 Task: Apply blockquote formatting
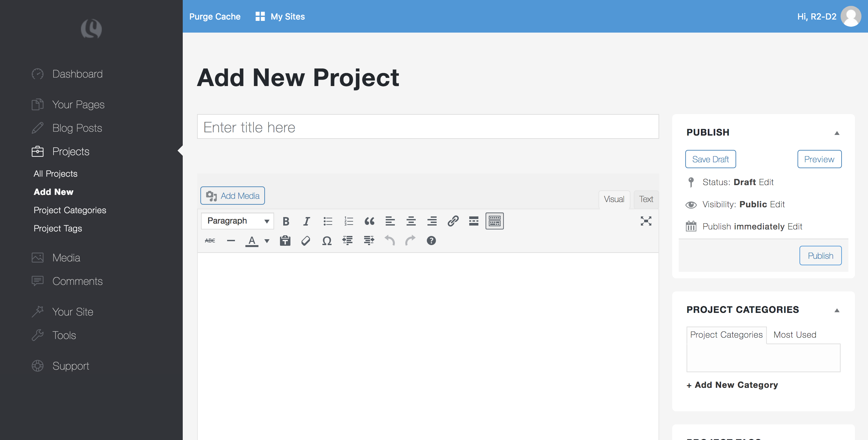(369, 221)
